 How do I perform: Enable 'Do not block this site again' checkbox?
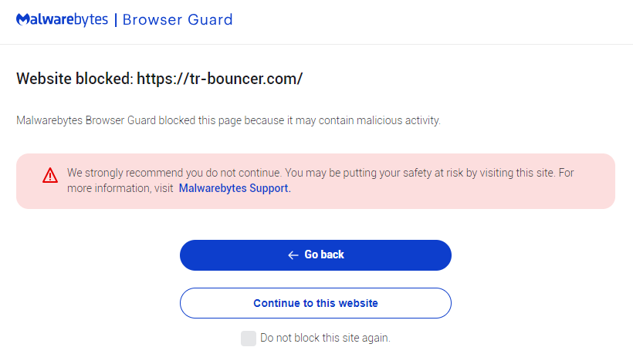[x=248, y=338]
